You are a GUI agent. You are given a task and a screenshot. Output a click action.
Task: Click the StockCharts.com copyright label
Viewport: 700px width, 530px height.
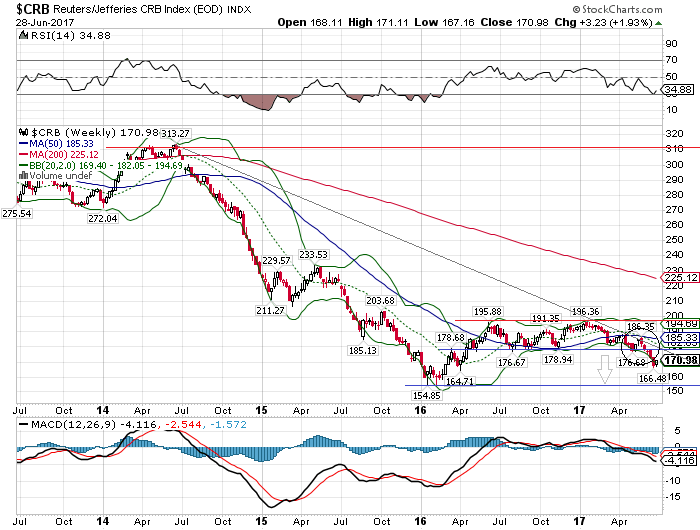click(x=618, y=9)
